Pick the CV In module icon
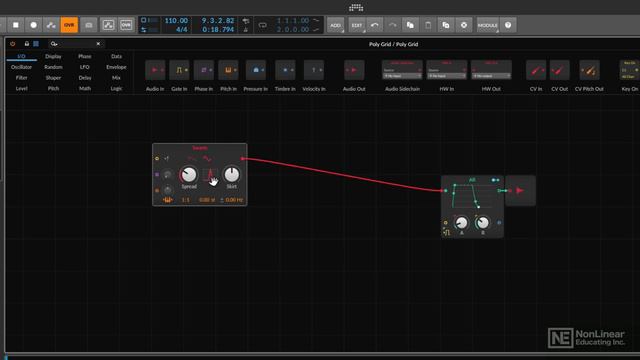 [536, 70]
